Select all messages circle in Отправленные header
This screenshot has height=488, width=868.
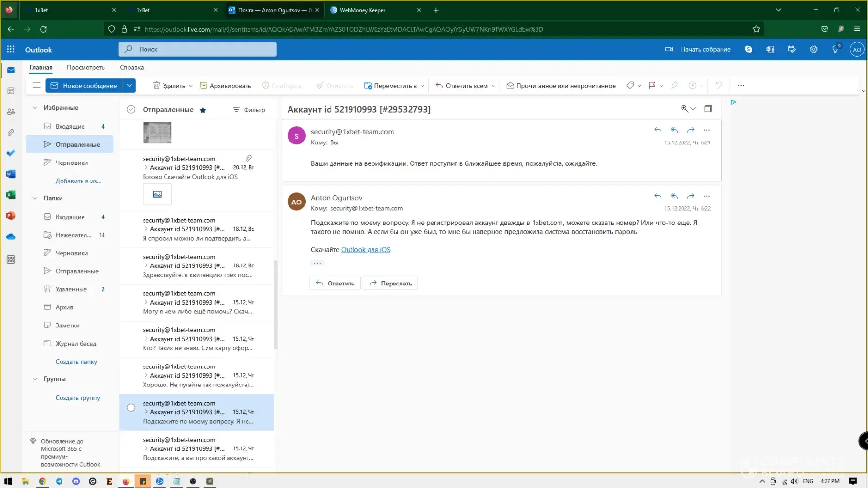[x=131, y=110]
